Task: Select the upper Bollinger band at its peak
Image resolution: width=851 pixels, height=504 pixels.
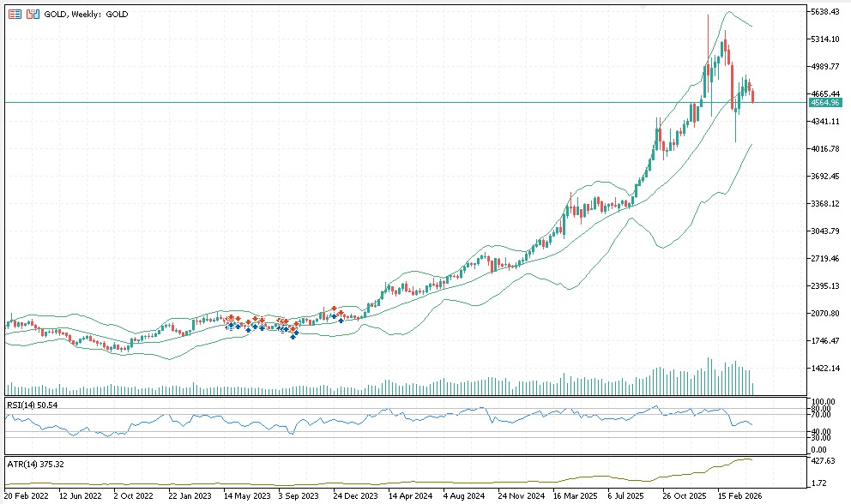Action: coord(727,12)
